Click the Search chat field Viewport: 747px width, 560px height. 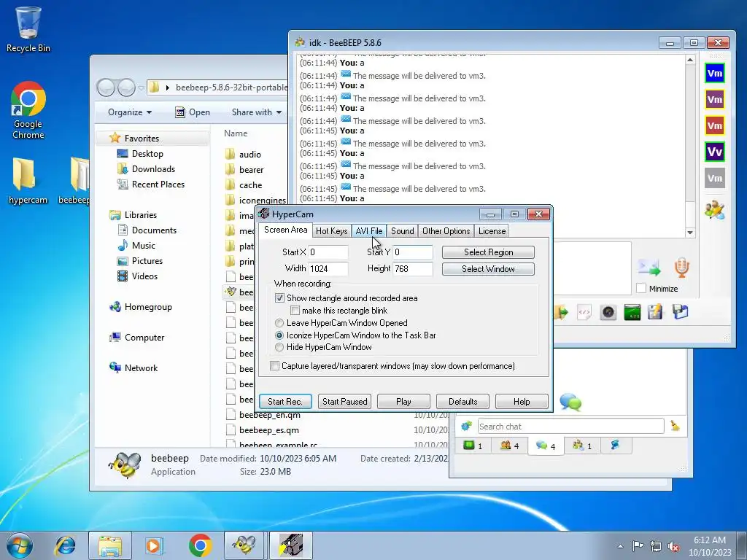(x=570, y=426)
